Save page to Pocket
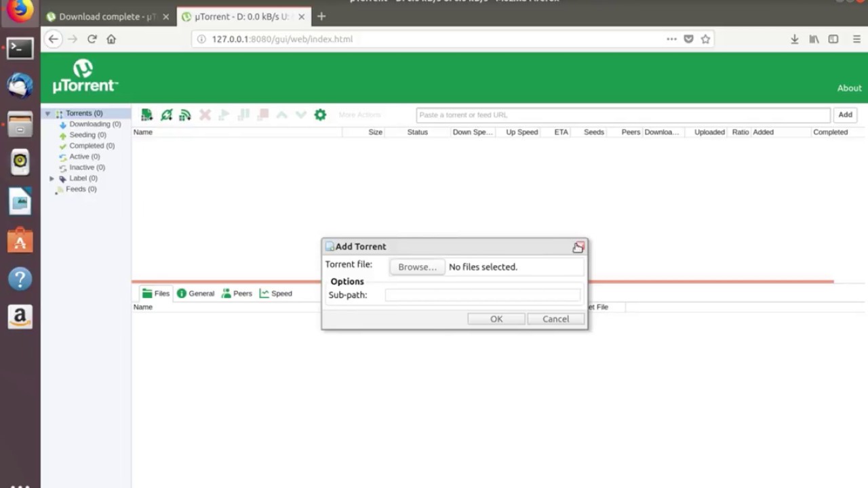This screenshot has height=488, width=868. pyautogui.click(x=688, y=39)
